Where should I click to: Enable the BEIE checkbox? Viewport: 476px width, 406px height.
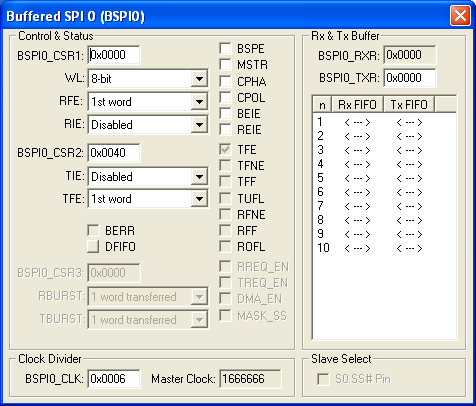click(x=225, y=113)
